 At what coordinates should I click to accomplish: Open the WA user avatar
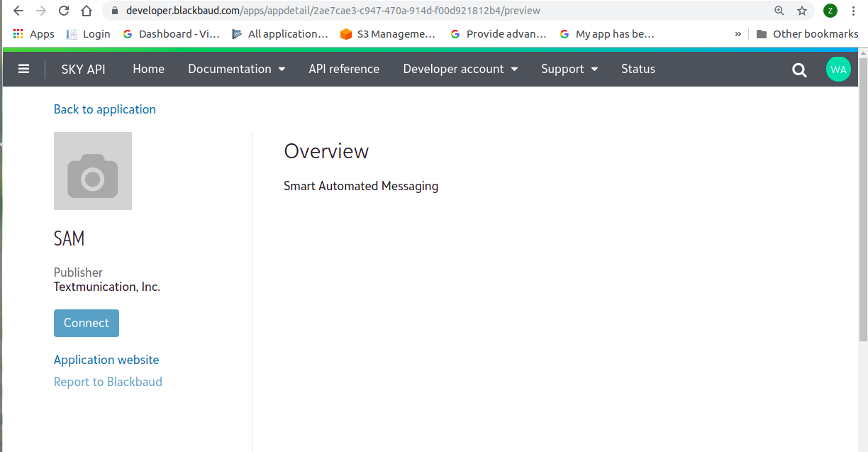[838, 69]
